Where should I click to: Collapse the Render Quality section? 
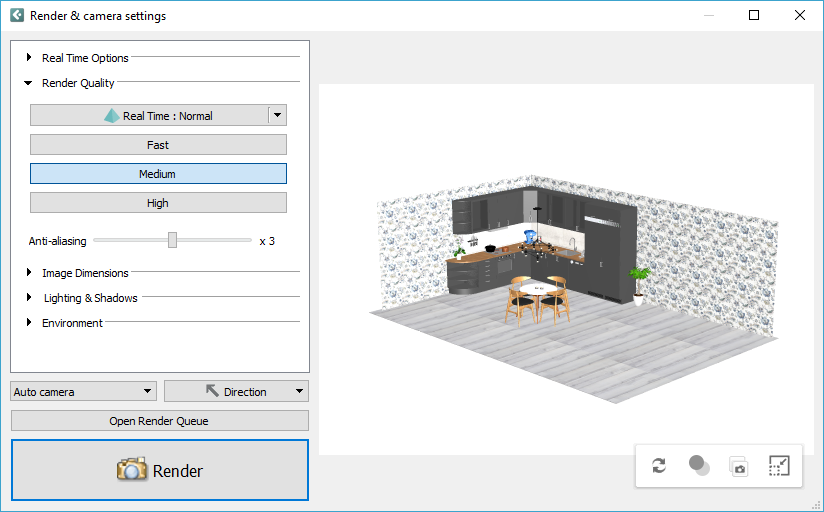(28, 83)
